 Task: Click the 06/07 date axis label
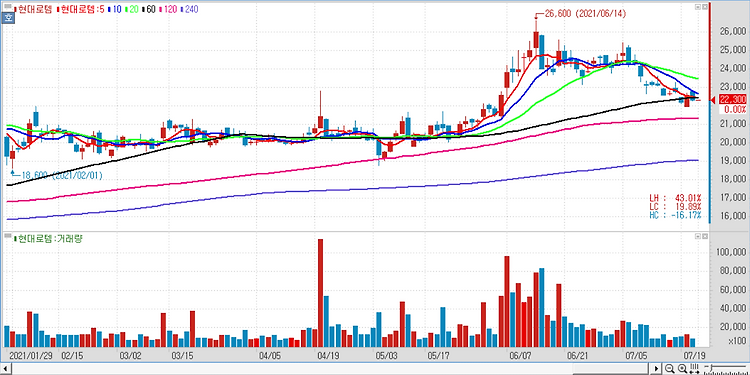coord(521,356)
